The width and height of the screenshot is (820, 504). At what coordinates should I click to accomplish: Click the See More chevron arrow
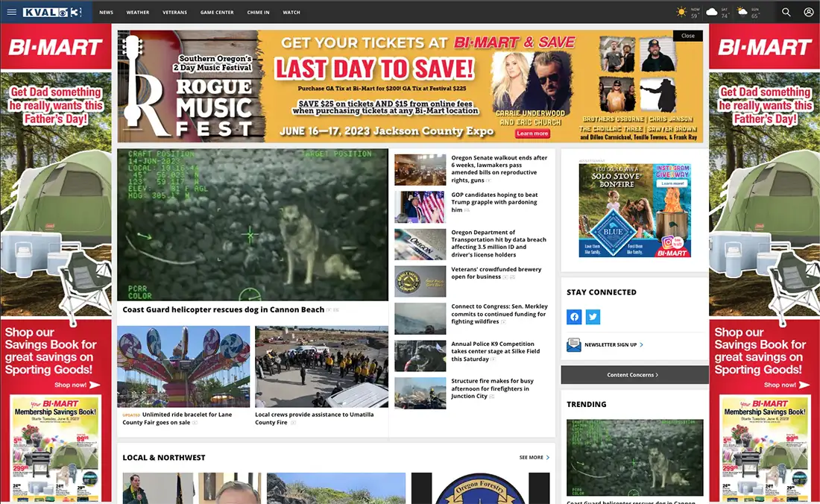(x=548, y=458)
